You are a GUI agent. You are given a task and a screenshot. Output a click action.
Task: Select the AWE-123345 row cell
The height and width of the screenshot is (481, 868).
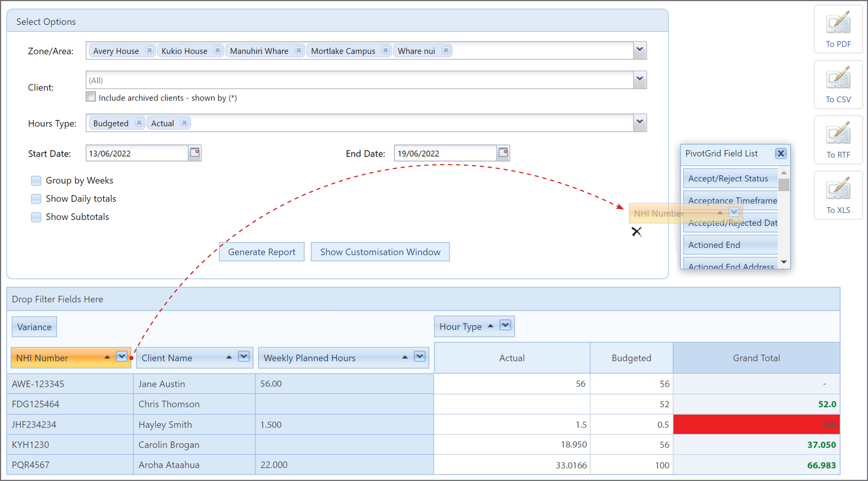[x=70, y=384]
